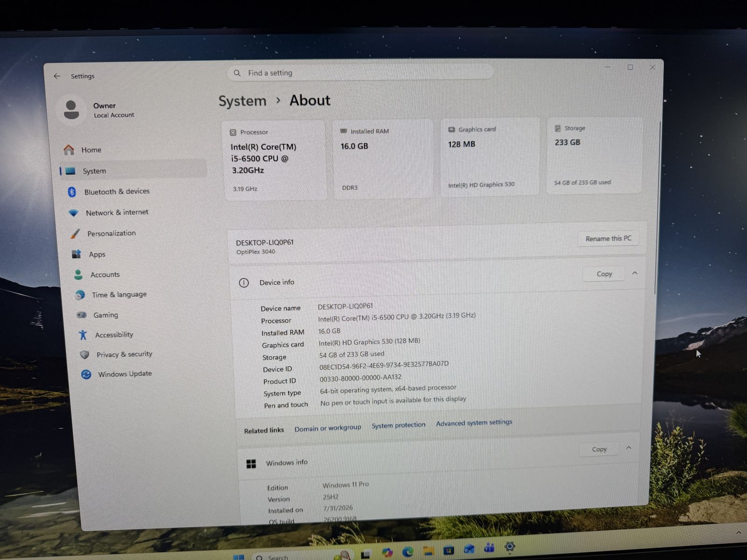
Task: Show hidden icons tray chevron
Action: [x=739, y=532]
